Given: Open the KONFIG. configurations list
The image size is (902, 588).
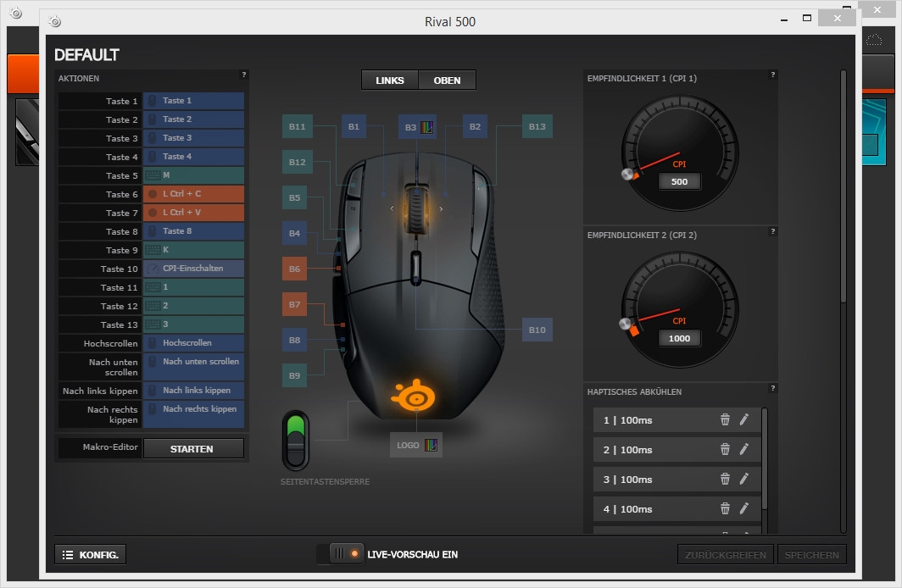Looking at the screenshot, I should coord(91,555).
